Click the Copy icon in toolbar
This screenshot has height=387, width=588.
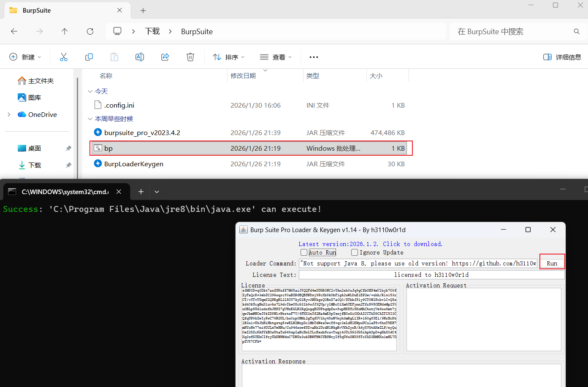[x=89, y=57]
